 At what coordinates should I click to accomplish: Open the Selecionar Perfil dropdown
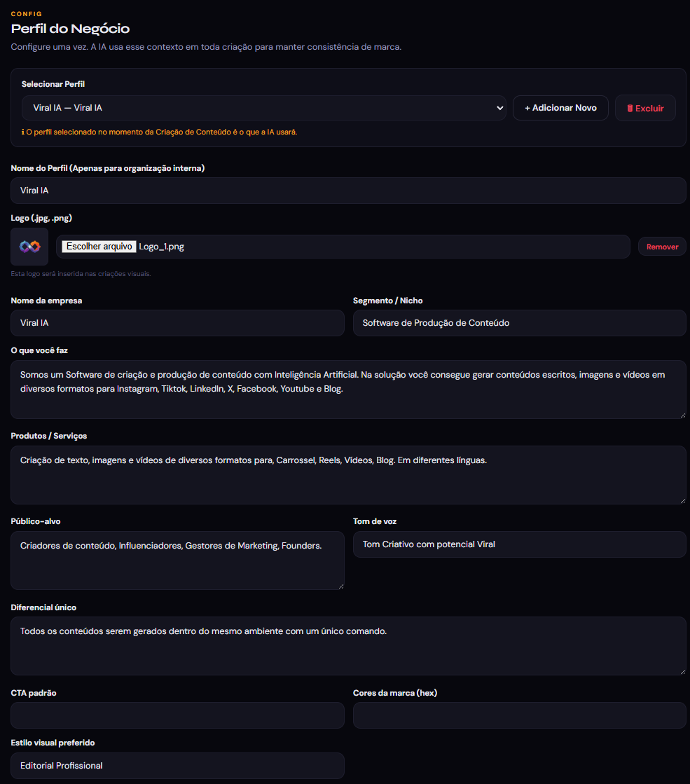(x=263, y=108)
